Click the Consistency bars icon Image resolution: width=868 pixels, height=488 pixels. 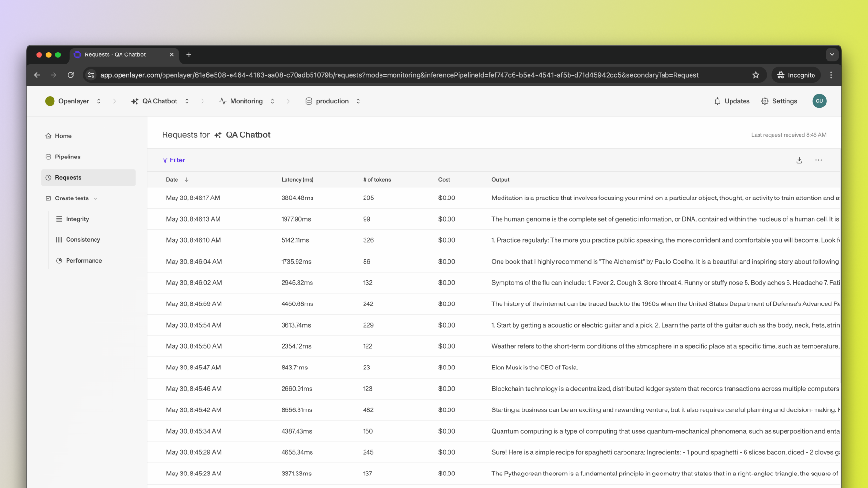click(x=59, y=239)
